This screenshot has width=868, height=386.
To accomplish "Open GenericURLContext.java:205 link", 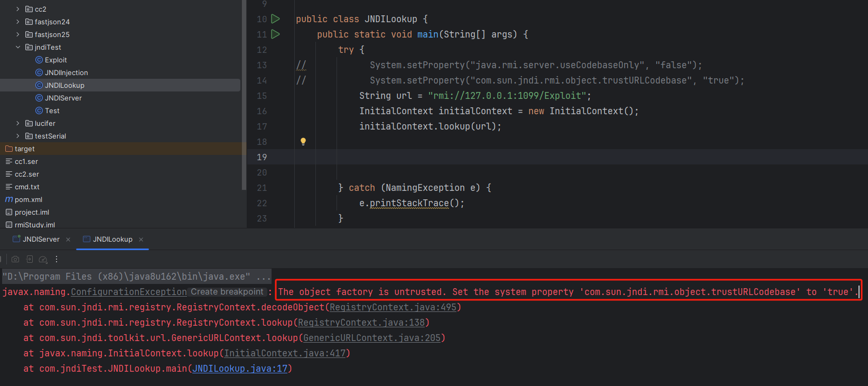I will (x=372, y=338).
